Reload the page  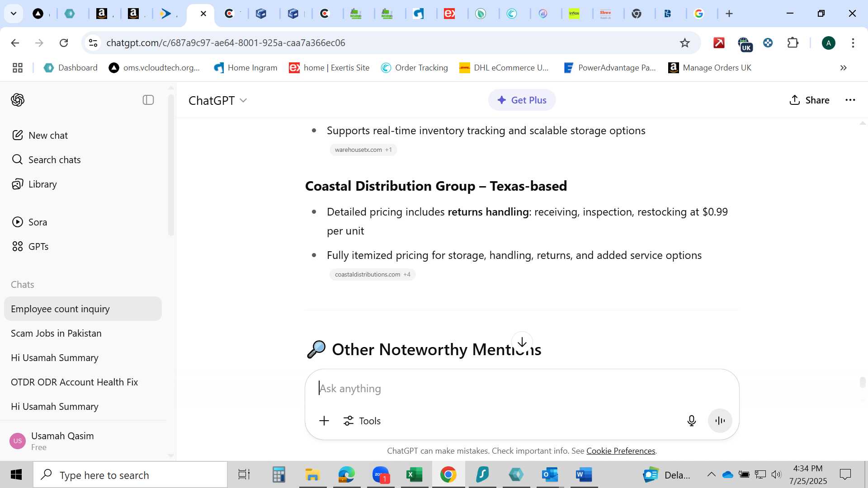tap(64, 43)
